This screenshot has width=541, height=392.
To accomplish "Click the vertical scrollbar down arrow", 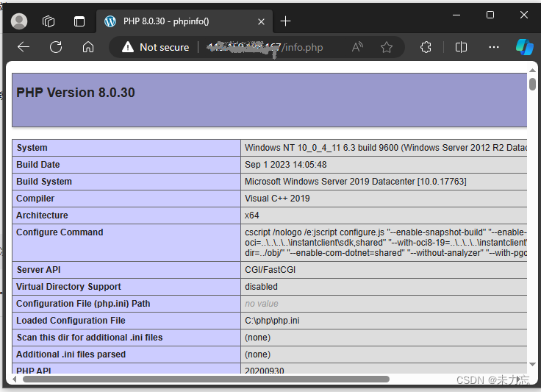I will click(532, 364).
